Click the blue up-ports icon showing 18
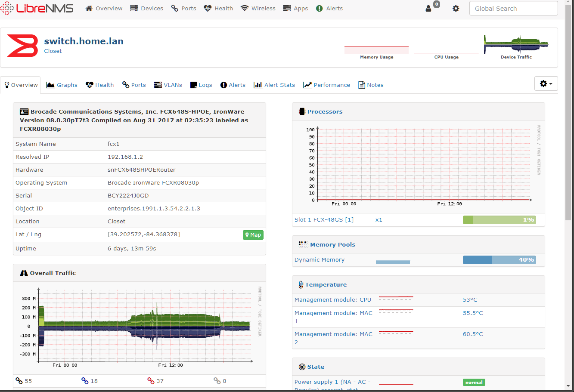This screenshot has width=574, height=392. 85,381
